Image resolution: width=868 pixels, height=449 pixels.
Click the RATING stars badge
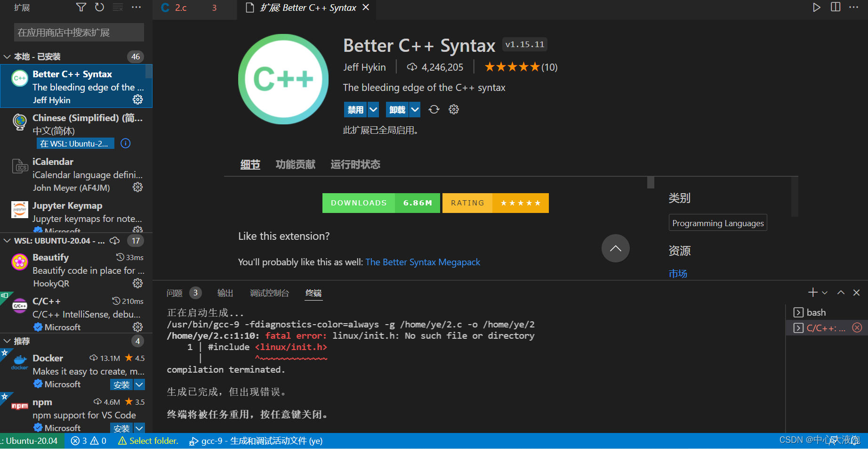coord(496,203)
